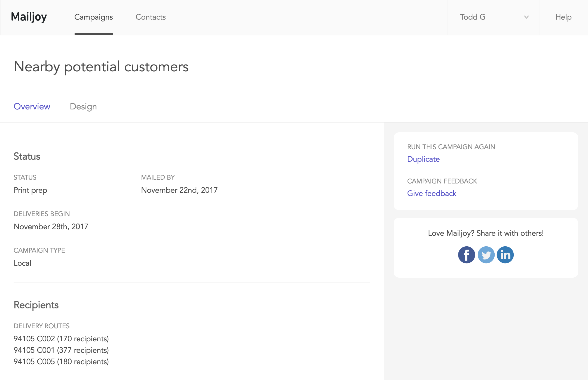Click the 'November 28th, 2017' delivery date

51,226
